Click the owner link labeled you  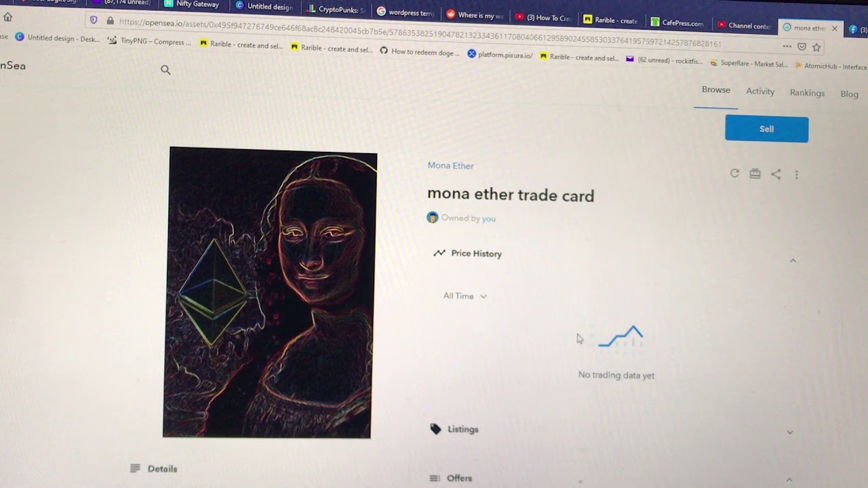coord(488,219)
